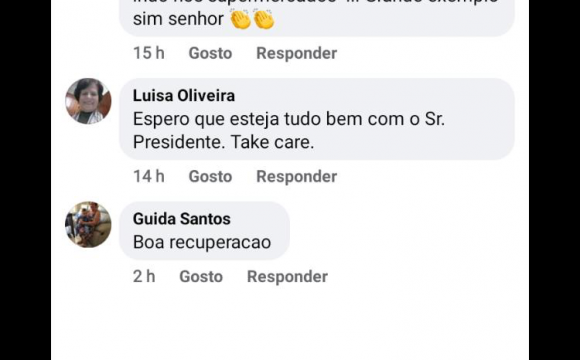
Task: Select the 'sim senhor' comment text
Action: pyautogui.click(x=178, y=19)
